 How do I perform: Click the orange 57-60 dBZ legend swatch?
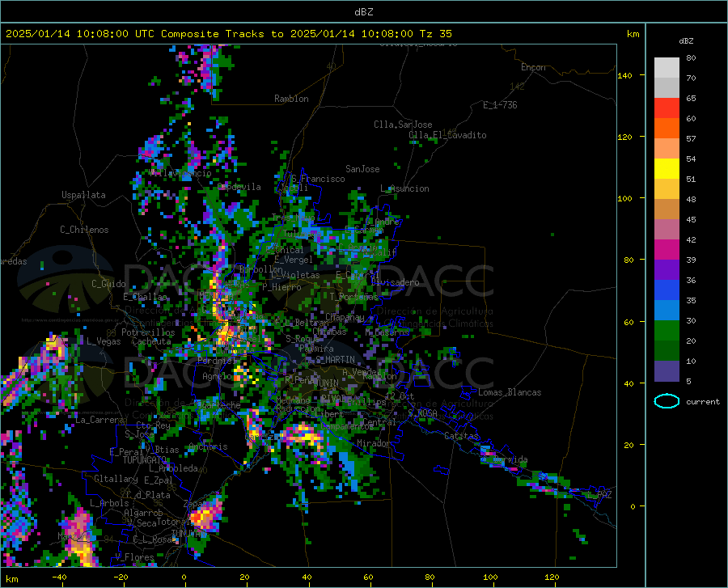tap(667, 128)
